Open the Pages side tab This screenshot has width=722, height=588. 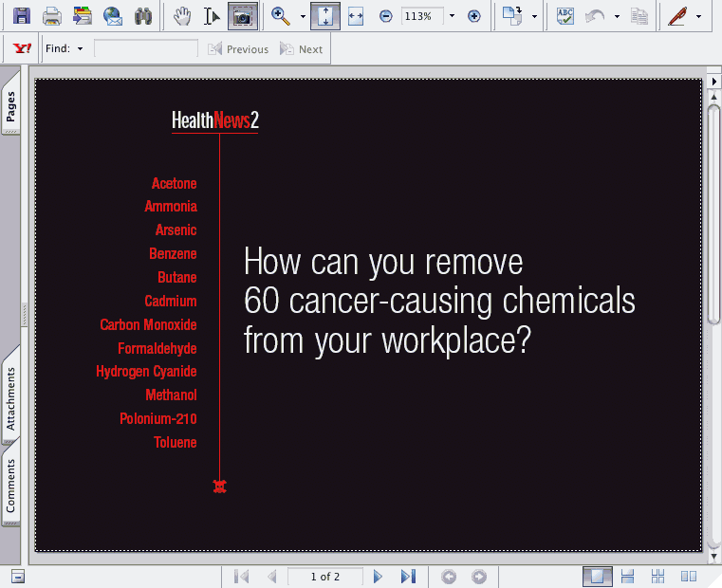point(10,105)
